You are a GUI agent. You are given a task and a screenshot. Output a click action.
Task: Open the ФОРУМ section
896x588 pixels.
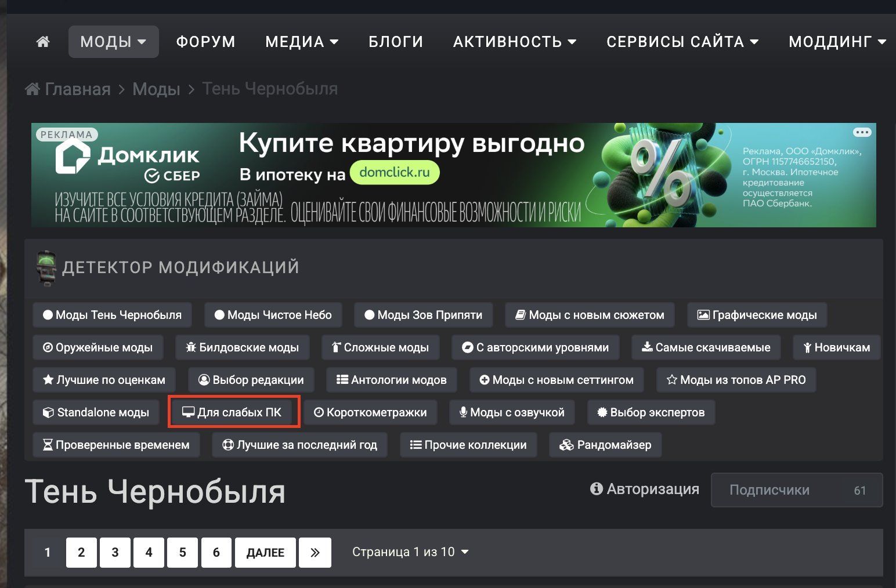(206, 42)
